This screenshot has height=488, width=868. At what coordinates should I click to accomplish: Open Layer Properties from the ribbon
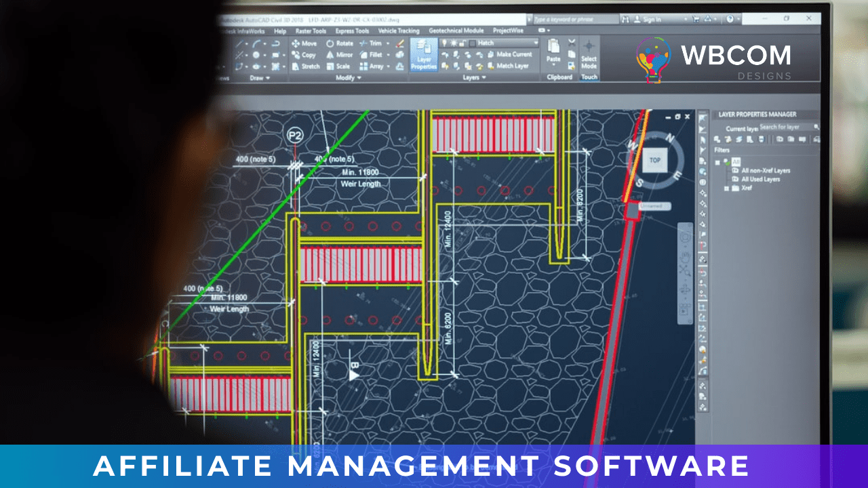pos(424,55)
